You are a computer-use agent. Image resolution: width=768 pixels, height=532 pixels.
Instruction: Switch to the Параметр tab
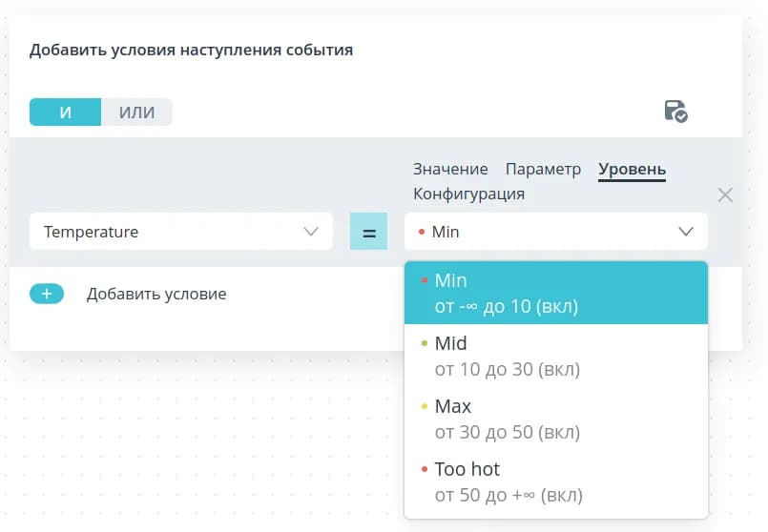click(x=543, y=169)
